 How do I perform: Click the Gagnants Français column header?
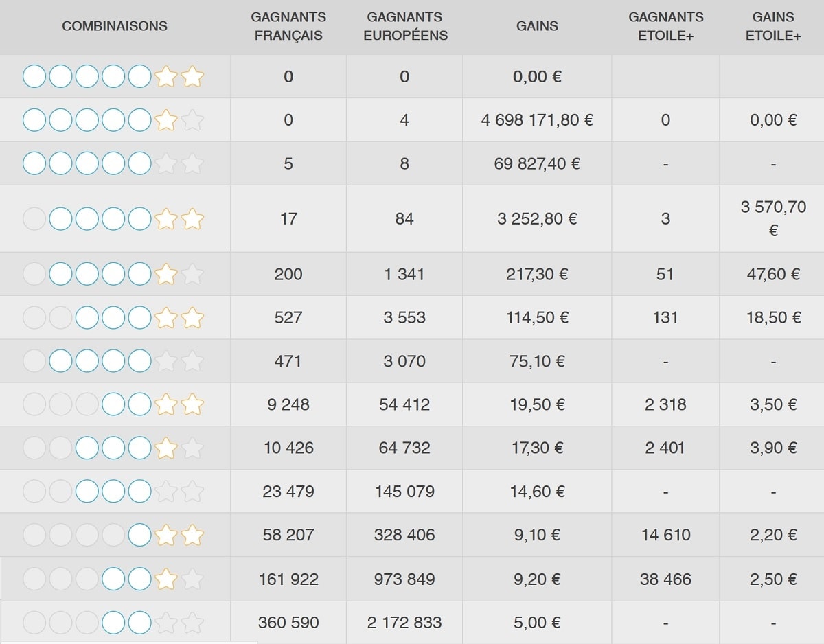[288, 26]
